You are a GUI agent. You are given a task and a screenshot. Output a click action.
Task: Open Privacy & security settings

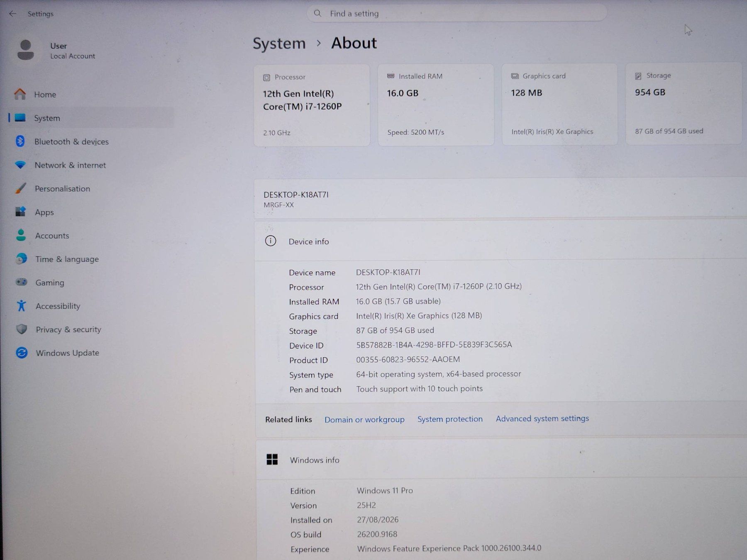[91, 329]
